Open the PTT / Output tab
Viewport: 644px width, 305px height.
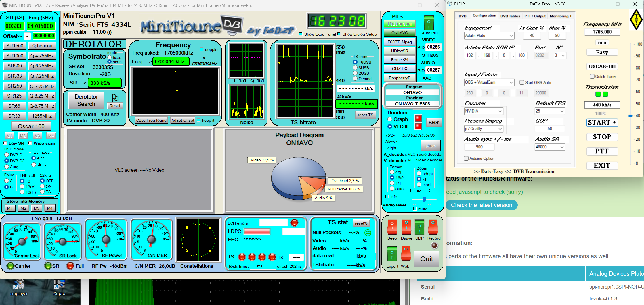pyautogui.click(x=535, y=16)
